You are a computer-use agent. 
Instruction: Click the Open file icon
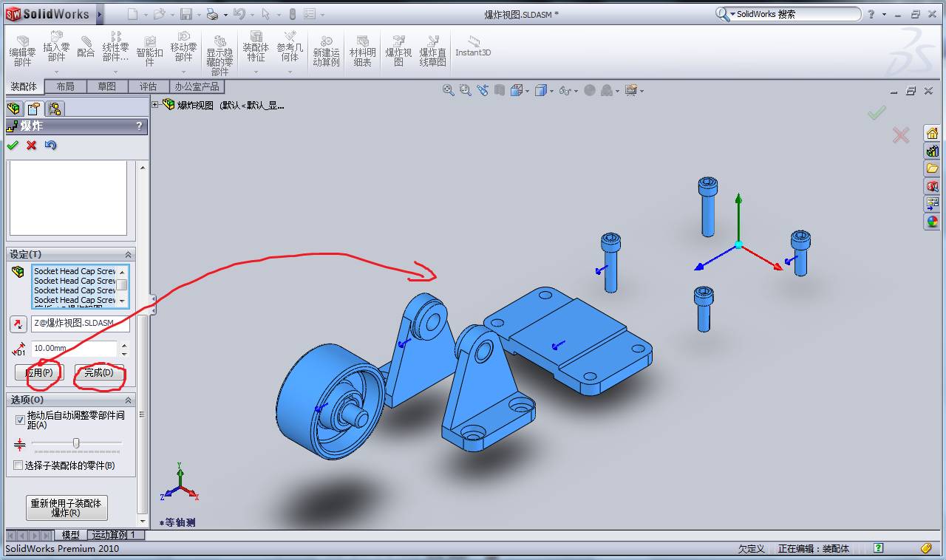158,14
